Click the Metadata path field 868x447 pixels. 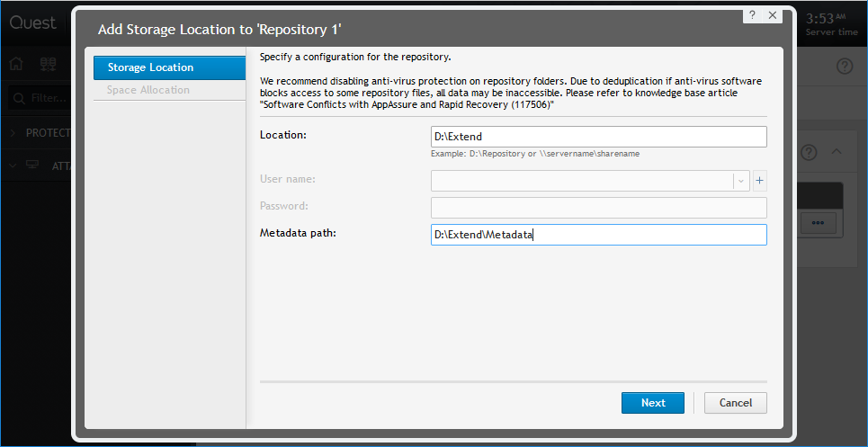[598, 235]
